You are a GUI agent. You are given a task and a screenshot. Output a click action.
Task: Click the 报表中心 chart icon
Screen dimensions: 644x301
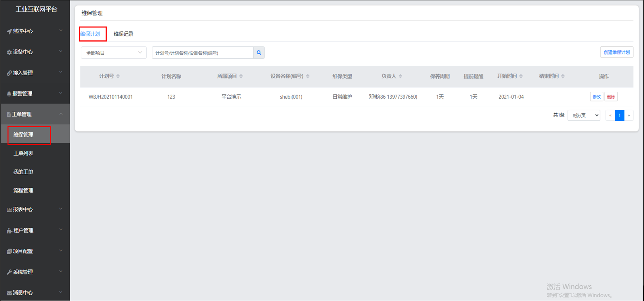pos(9,210)
